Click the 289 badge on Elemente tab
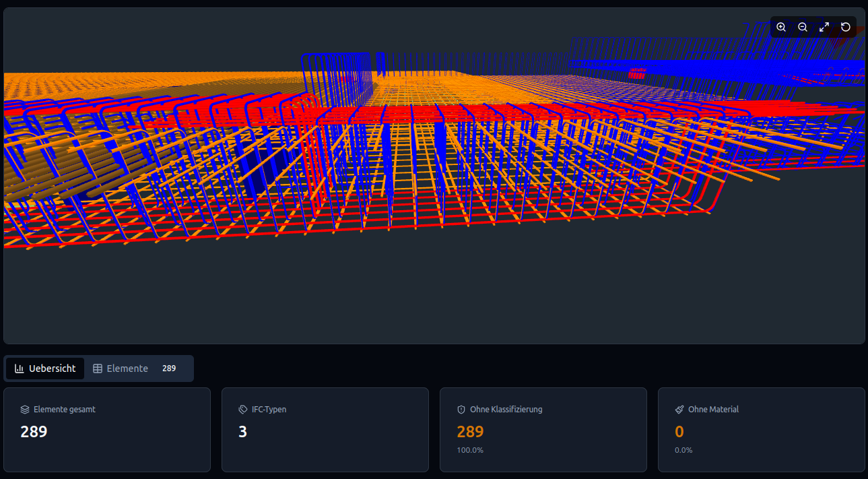This screenshot has height=479, width=868. [x=169, y=369]
